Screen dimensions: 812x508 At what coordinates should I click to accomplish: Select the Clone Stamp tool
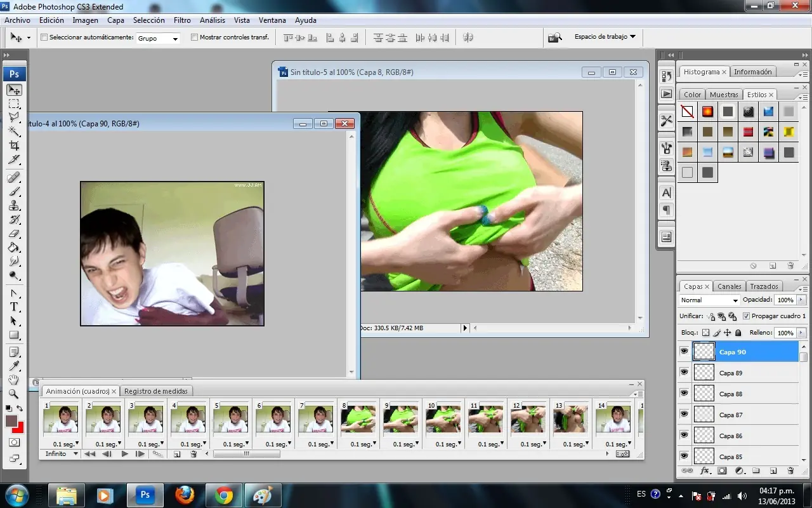(x=14, y=205)
